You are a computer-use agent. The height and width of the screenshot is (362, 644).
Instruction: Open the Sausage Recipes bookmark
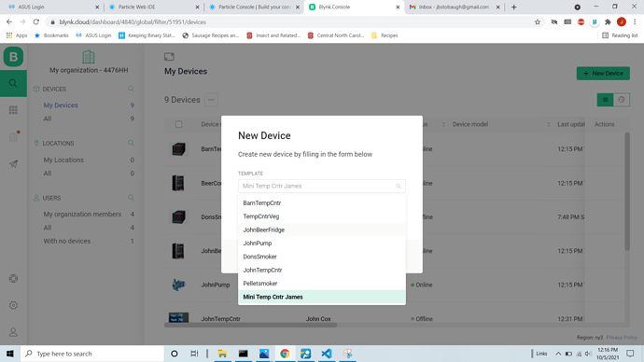211,35
